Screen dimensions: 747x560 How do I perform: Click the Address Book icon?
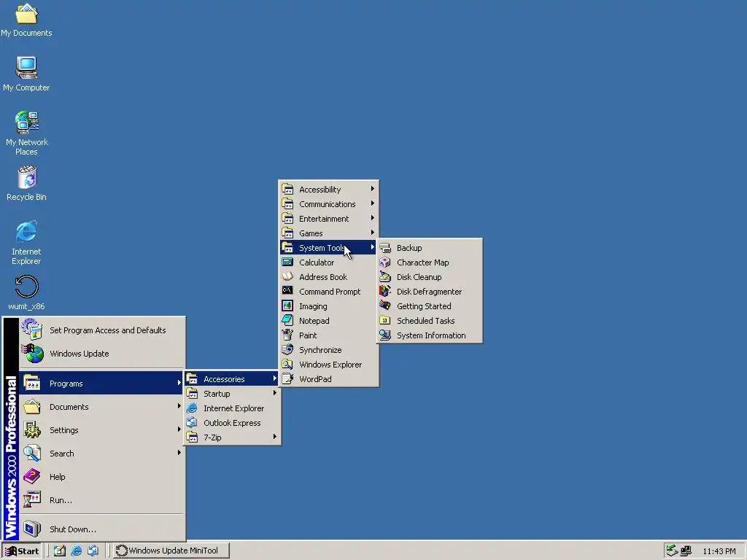[x=287, y=276]
